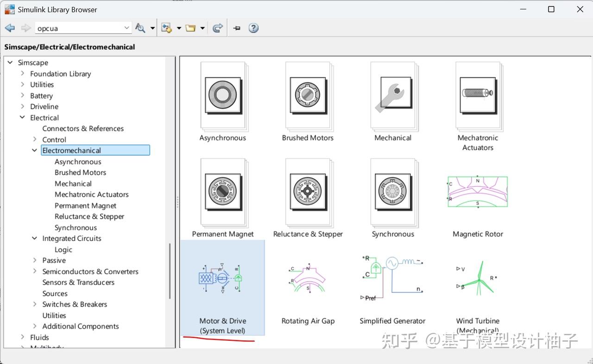Image resolution: width=593 pixels, height=364 pixels.
Task: Click the open folder toolbar icon
Action: coord(190,28)
